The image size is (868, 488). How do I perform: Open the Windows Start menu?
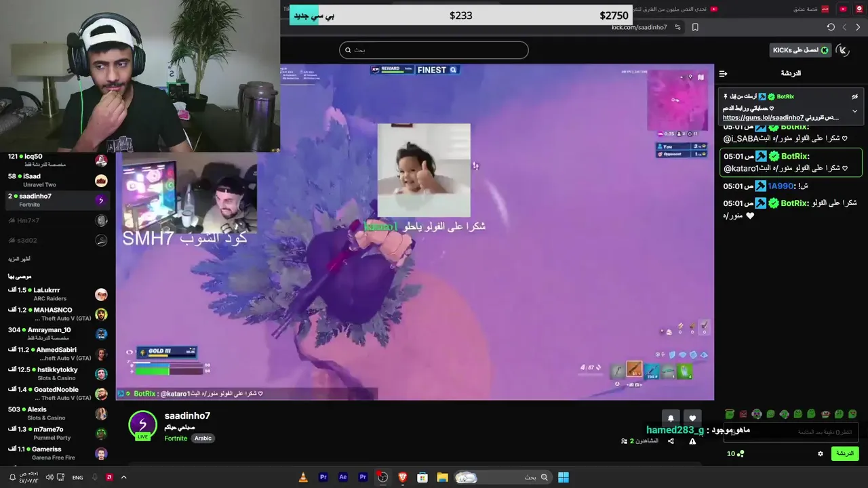pos(563,477)
